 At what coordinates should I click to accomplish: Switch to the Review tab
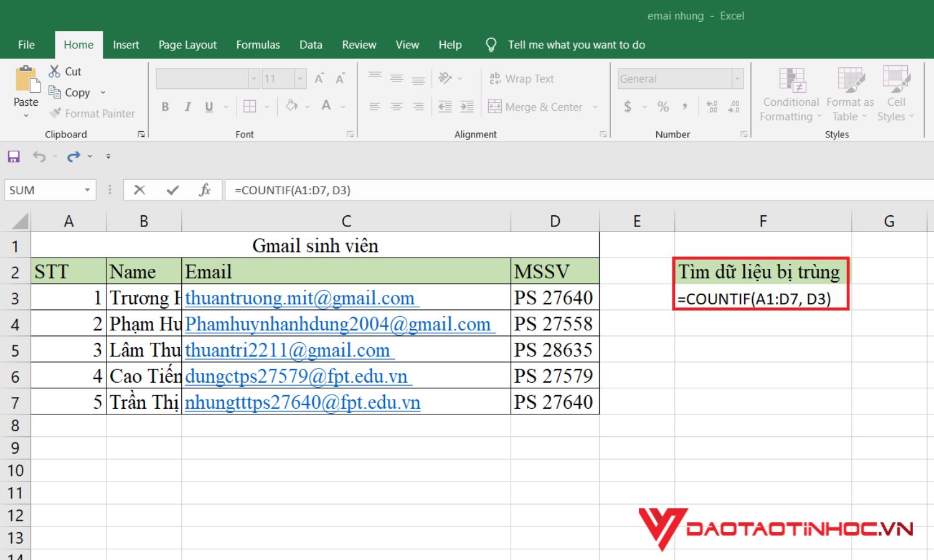point(359,45)
